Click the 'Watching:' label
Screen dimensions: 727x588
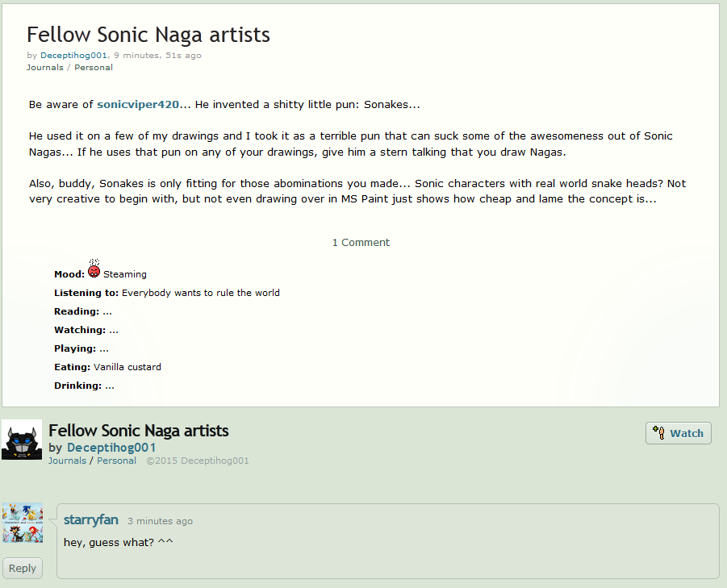tap(80, 330)
